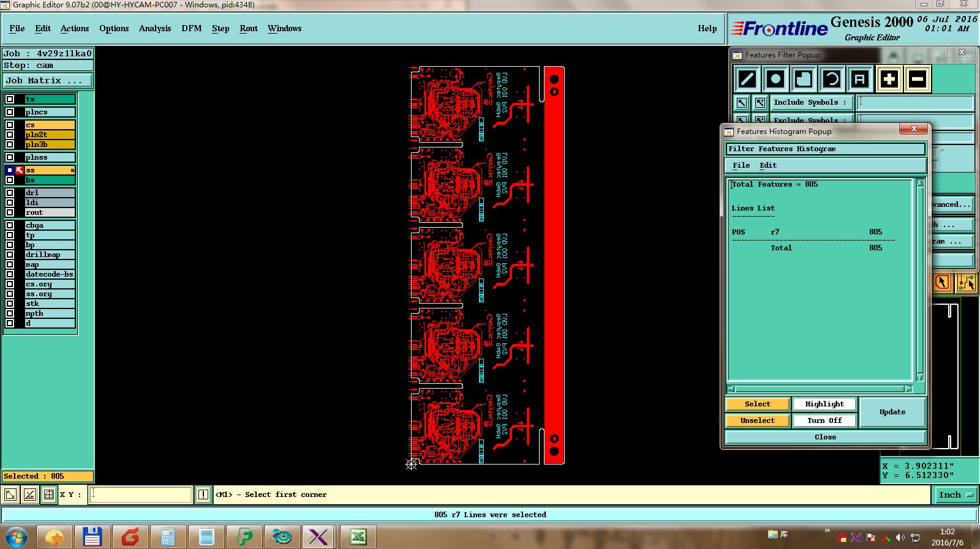
Task: Click the relative coordinate angle icon
Action: [29, 495]
